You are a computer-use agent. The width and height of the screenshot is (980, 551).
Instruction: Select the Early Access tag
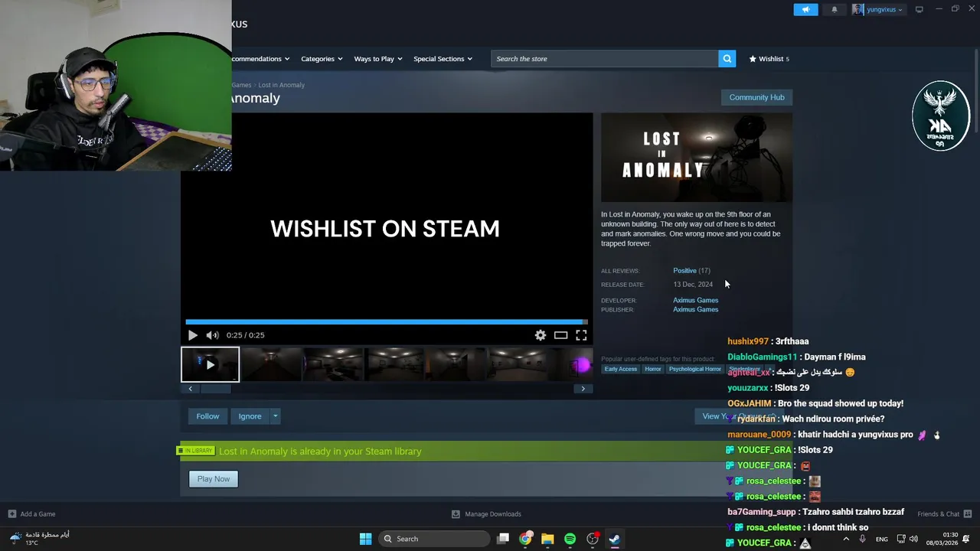click(620, 369)
